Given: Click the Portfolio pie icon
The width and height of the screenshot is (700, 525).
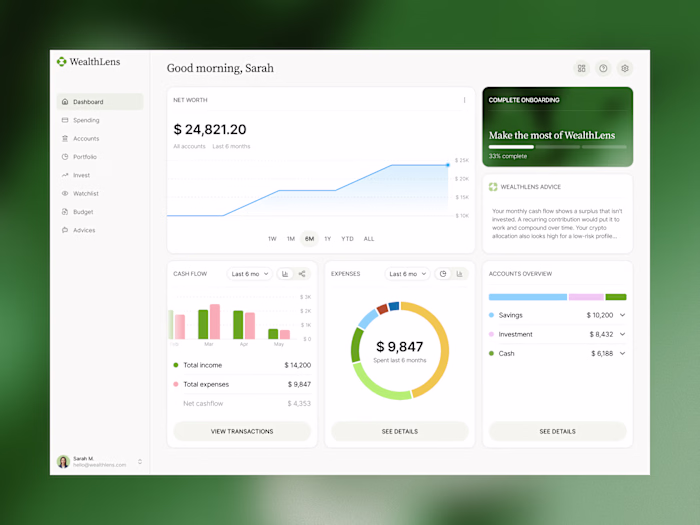Looking at the screenshot, I should point(65,157).
